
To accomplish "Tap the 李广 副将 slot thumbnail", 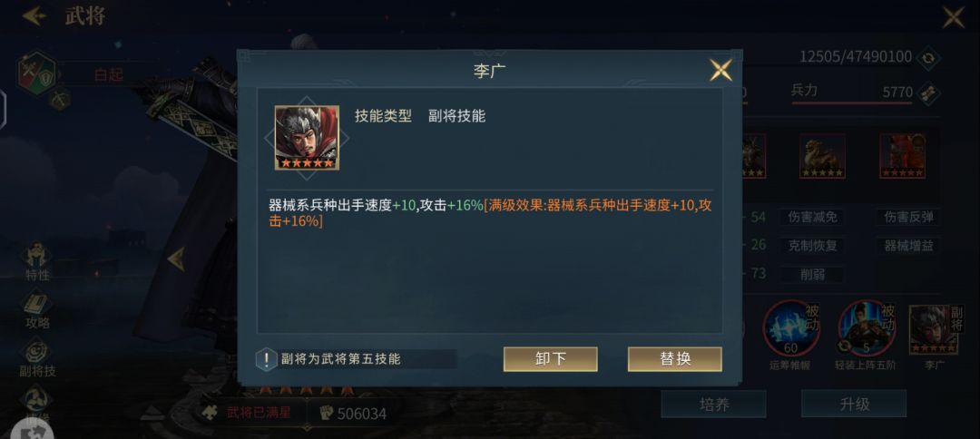I will 933,330.
